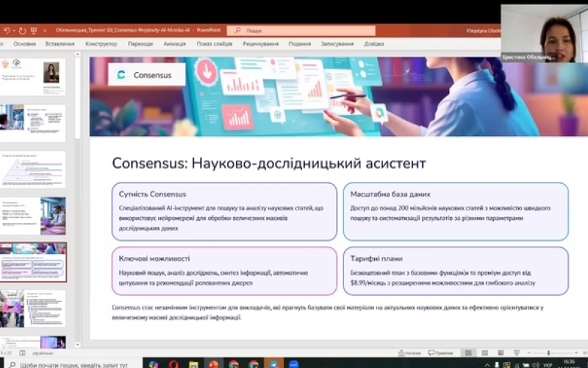This screenshot has height=368, width=588.
Task: Select slide 2 thumbnail in panel
Action: [x=33, y=123]
